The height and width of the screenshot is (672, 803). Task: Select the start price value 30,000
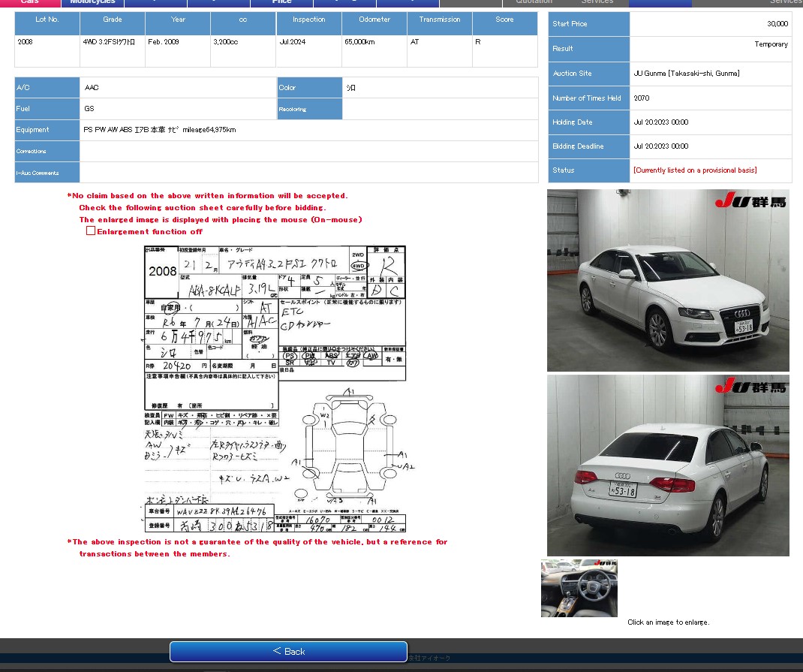pos(777,23)
